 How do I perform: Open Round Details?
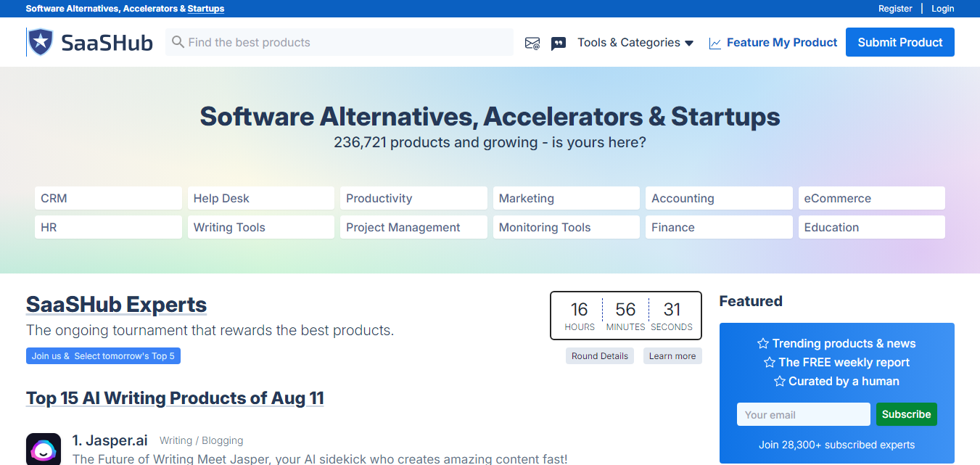600,356
